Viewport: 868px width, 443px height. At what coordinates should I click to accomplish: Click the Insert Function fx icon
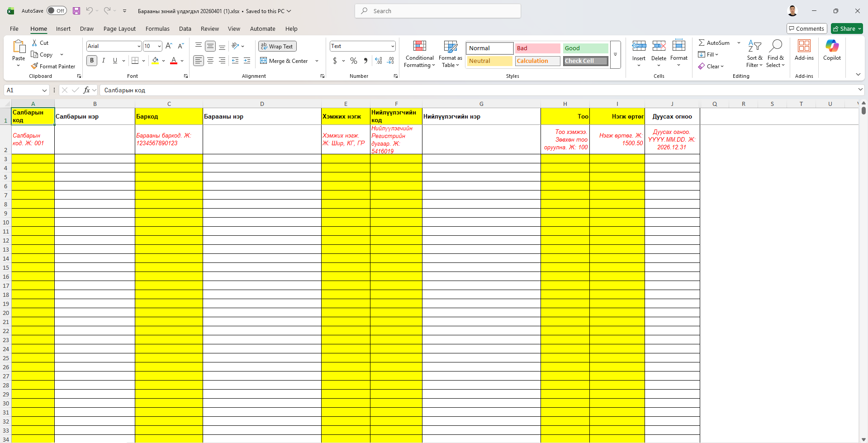tap(86, 90)
